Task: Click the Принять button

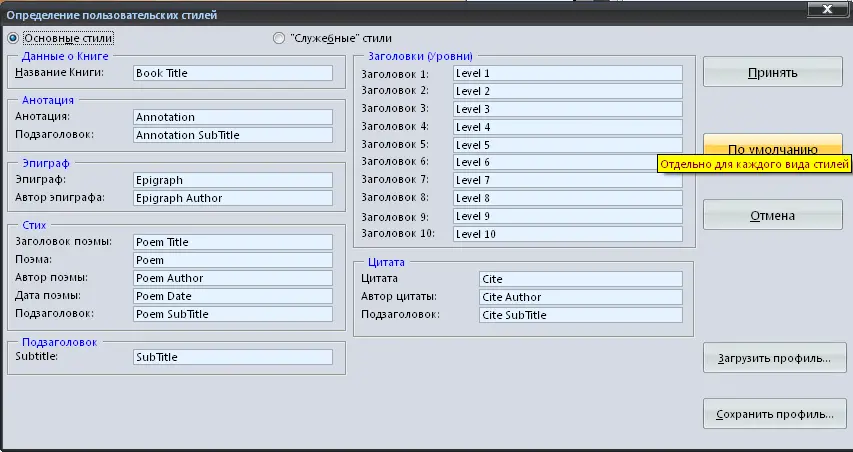Action: [772, 72]
